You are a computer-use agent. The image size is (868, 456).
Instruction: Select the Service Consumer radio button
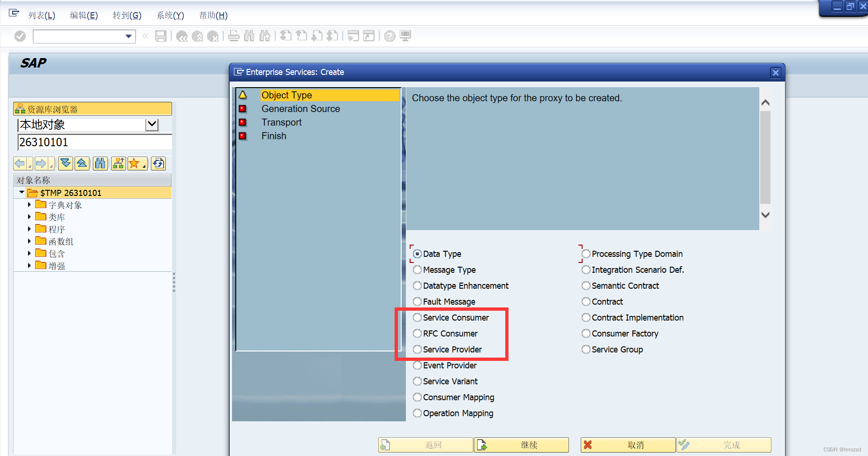pos(417,318)
